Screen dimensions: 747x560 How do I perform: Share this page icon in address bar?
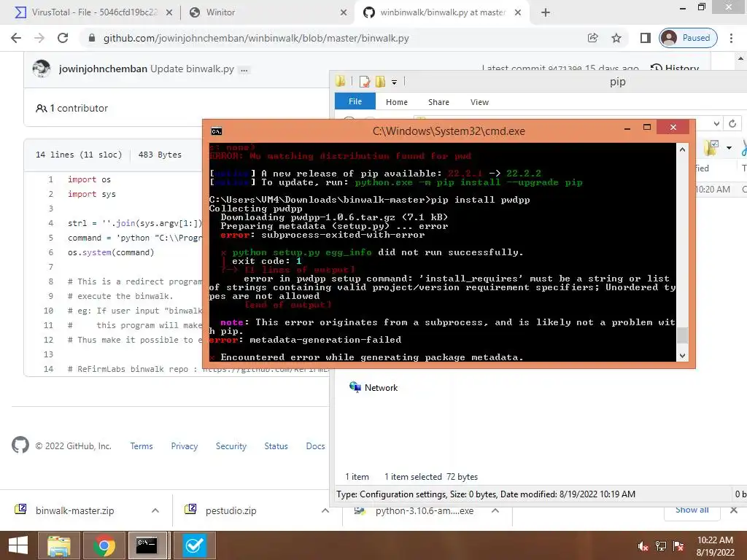[592, 38]
